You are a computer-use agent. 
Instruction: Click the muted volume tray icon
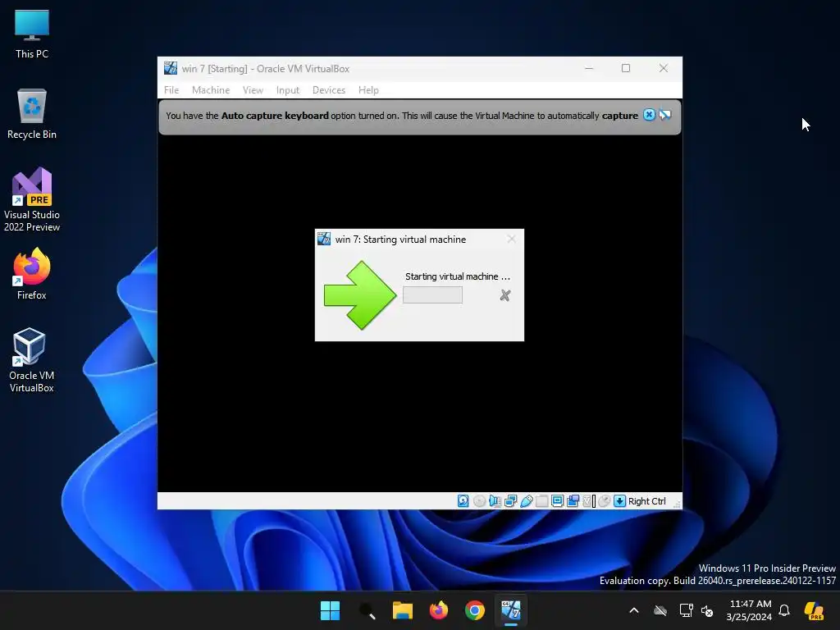point(707,610)
